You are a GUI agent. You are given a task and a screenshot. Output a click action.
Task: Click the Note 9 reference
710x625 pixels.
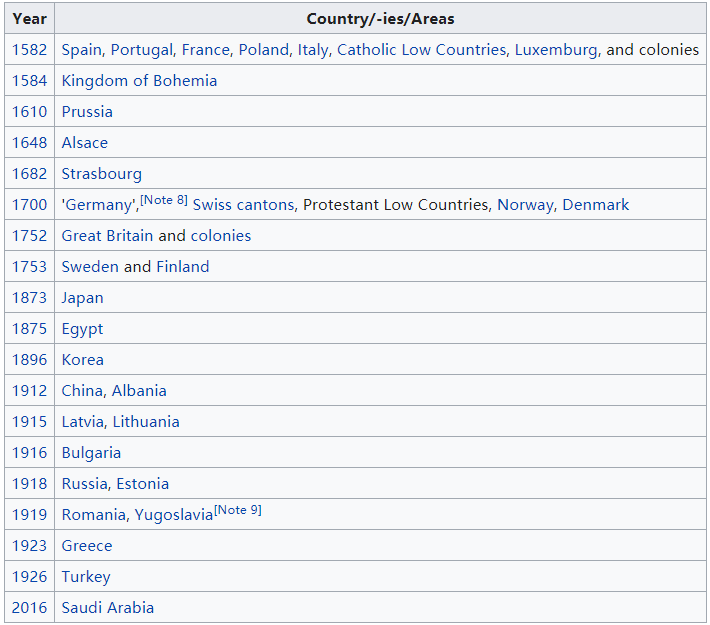tap(238, 510)
